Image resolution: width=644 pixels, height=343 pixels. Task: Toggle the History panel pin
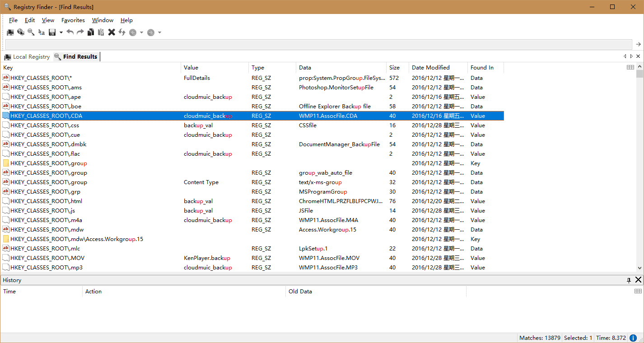[629, 280]
